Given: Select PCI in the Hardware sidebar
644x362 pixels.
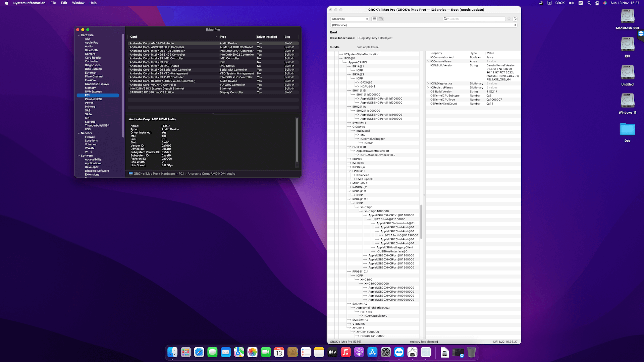Looking at the screenshot, I should [x=87, y=95].
